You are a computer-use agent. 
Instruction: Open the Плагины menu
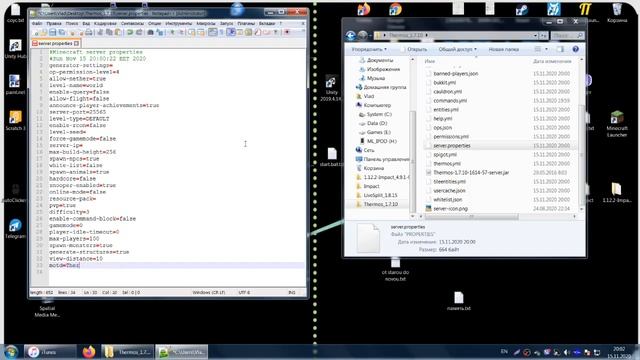click(x=246, y=24)
